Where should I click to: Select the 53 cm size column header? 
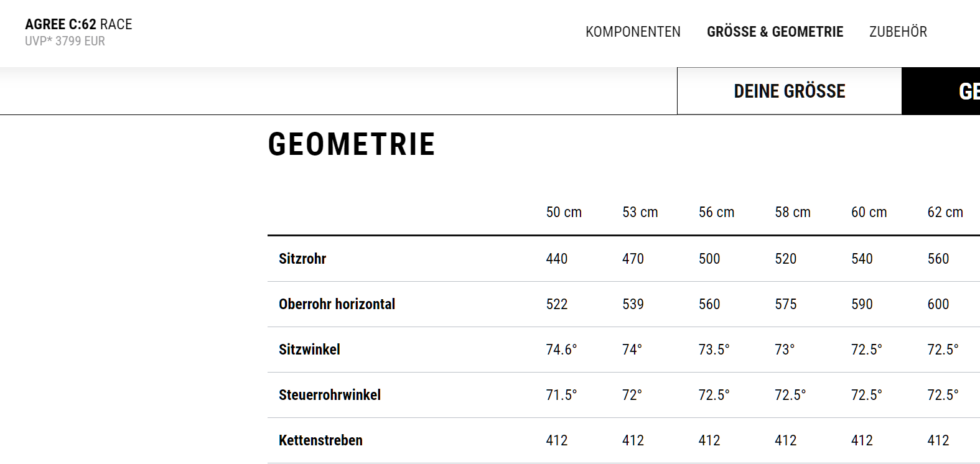coord(640,212)
